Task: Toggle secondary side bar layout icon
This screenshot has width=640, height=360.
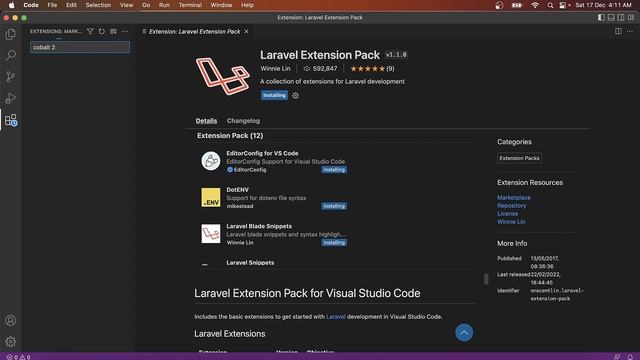Action: [621, 18]
